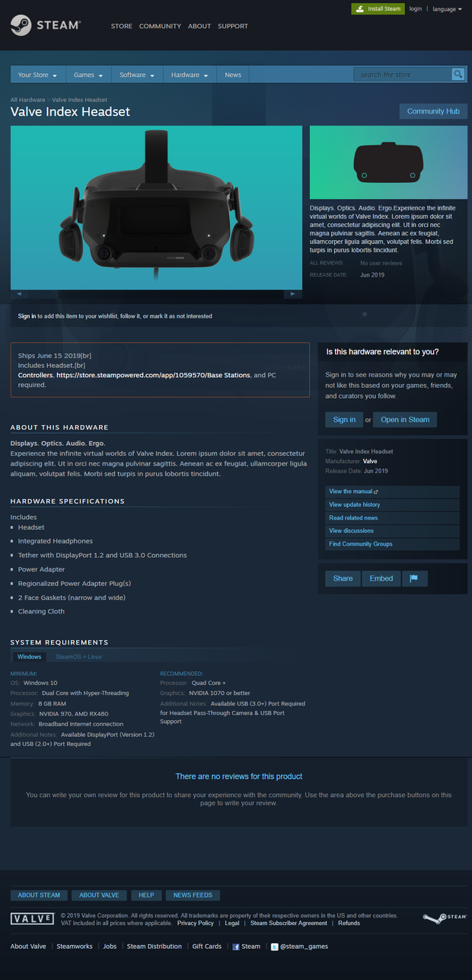Click the Steam logo in footer
The width and height of the screenshot is (472, 980).
[x=445, y=918]
